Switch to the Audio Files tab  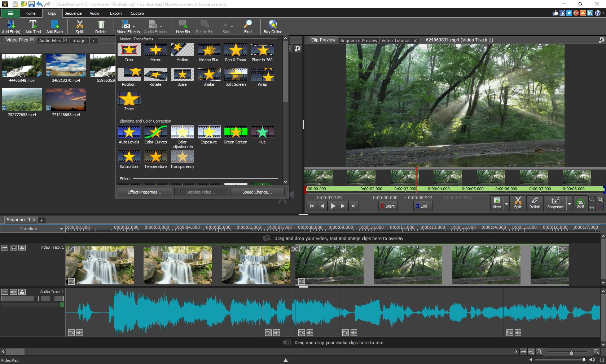53,40
